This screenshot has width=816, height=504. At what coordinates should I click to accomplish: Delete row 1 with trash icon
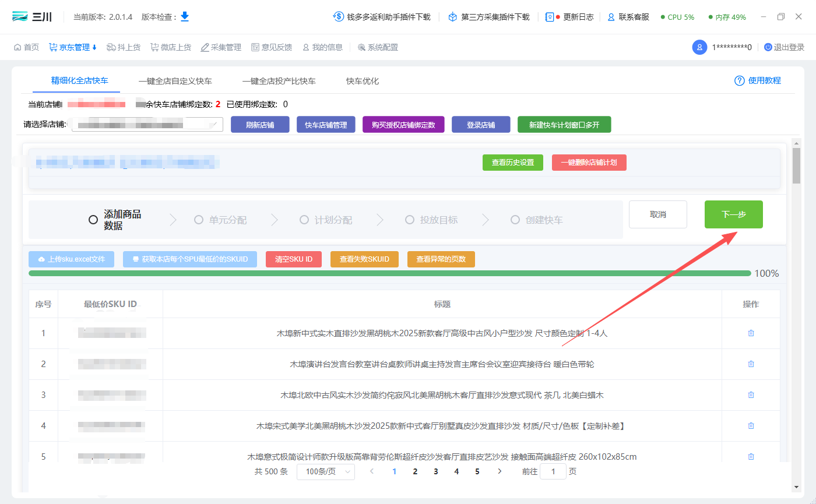751,333
